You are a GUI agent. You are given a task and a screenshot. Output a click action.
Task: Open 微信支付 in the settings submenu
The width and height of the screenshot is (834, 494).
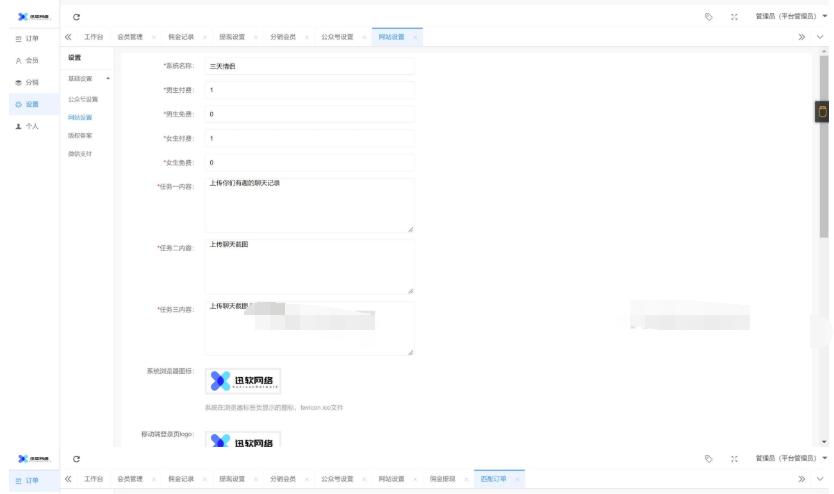80,154
